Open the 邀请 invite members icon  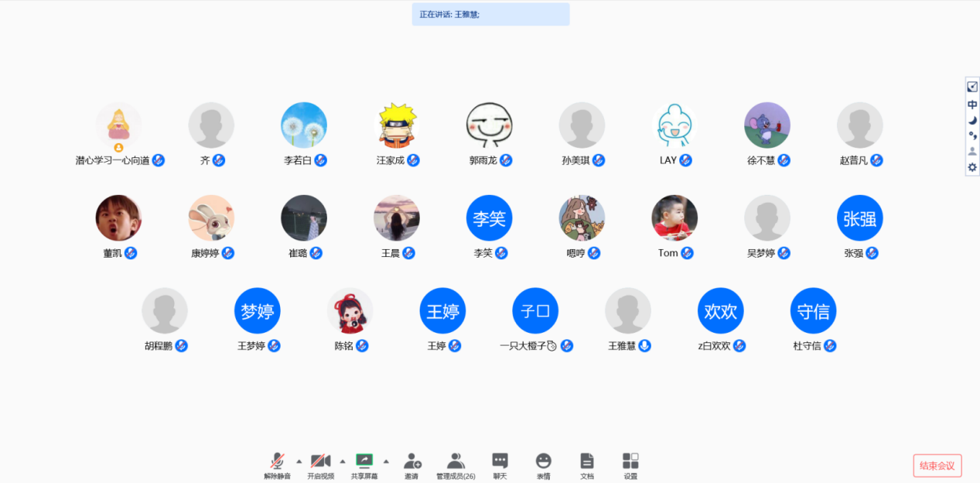(411, 462)
